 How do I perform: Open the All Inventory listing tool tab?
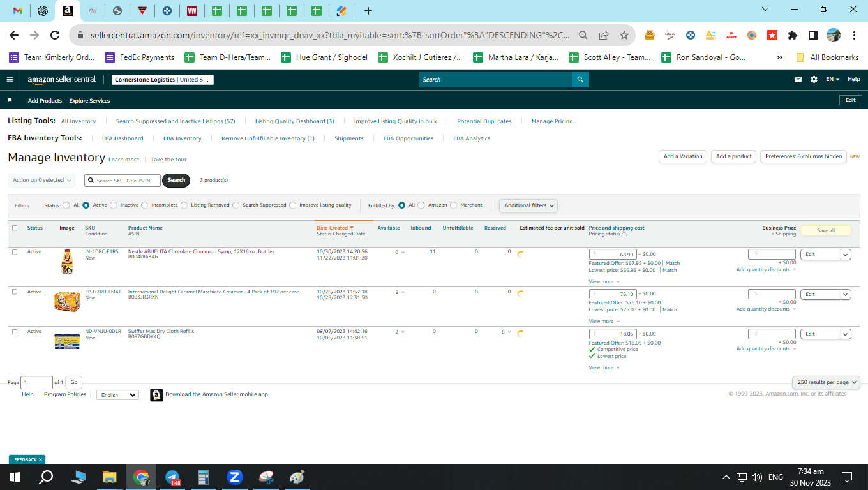coord(79,121)
